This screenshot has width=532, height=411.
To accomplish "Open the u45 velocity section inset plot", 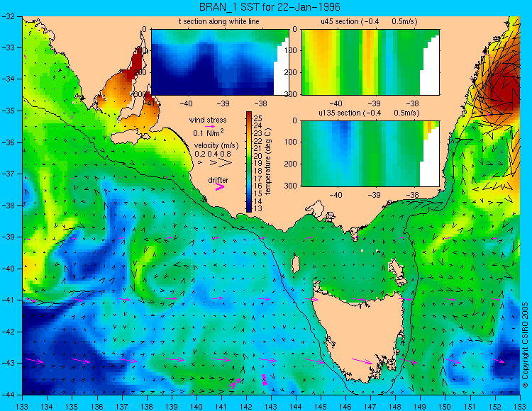I will pyautogui.click(x=370, y=62).
